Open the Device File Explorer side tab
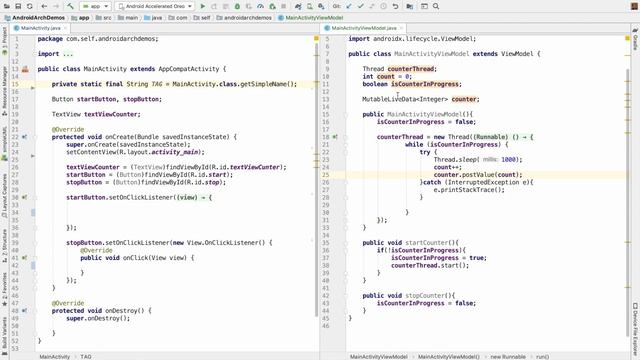 click(x=636, y=330)
